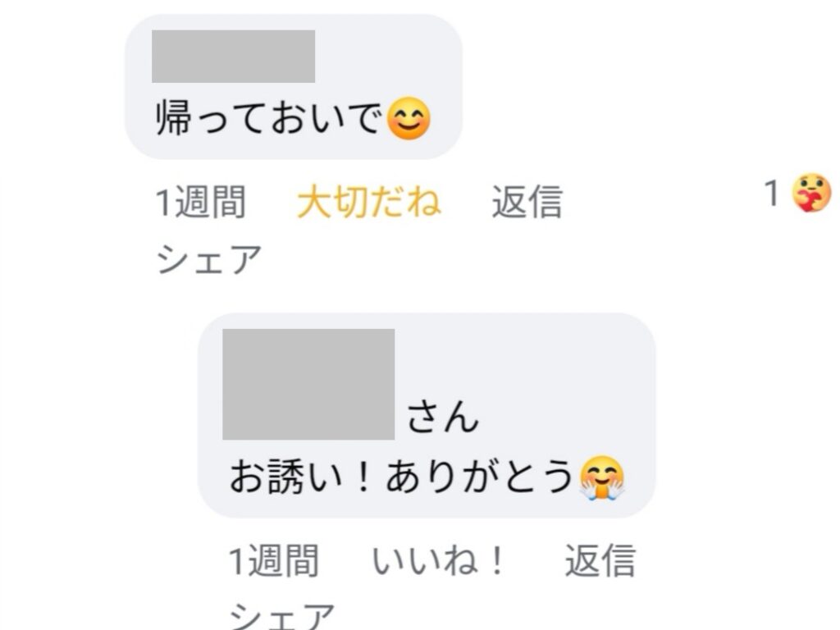840x630 pixels.
Task: Click the さん suffix in the reply
Action: point(442,417)
